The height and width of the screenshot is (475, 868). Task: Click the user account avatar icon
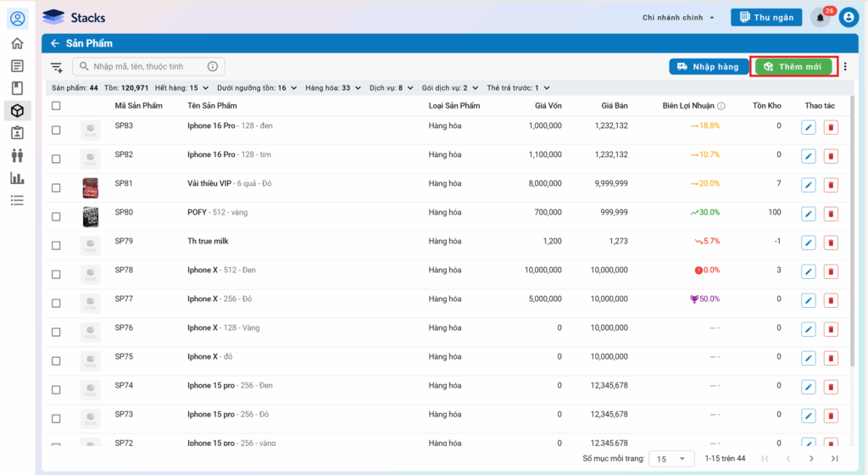849,18
